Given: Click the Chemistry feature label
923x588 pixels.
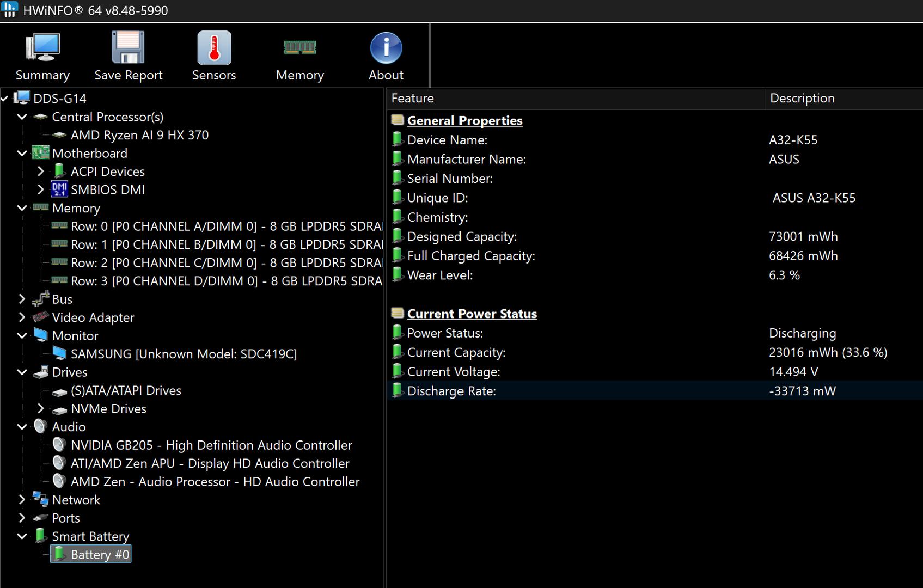Looking at the screenshot, I should pos(438,217).
